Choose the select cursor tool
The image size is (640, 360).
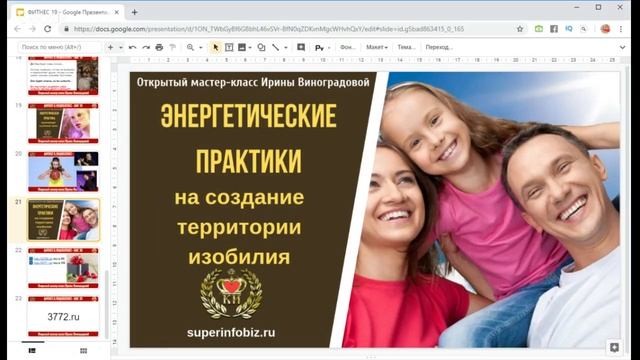(216, 47)
